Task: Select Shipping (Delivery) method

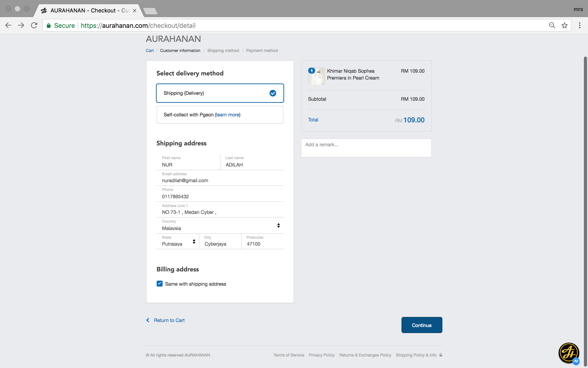Action: point(220,93)
